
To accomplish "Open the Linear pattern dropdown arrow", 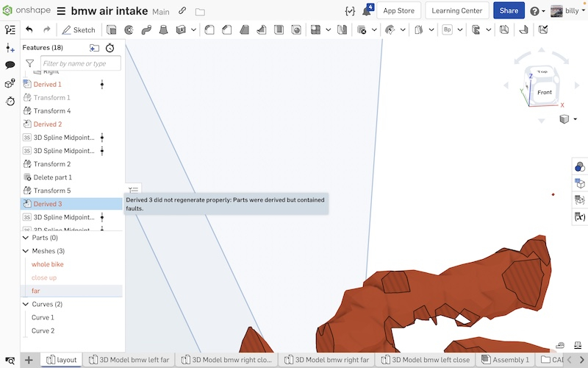I will click(328, 29).
